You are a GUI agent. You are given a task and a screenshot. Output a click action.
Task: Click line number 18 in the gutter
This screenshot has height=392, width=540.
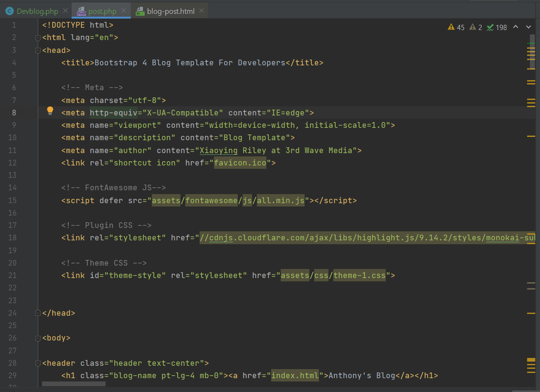coord(12,237)
